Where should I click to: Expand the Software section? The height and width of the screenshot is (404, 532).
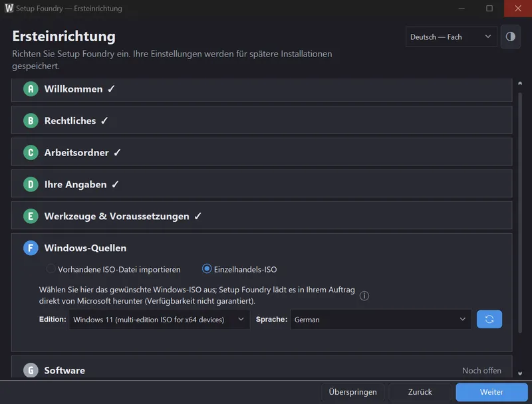pos(261,367)
